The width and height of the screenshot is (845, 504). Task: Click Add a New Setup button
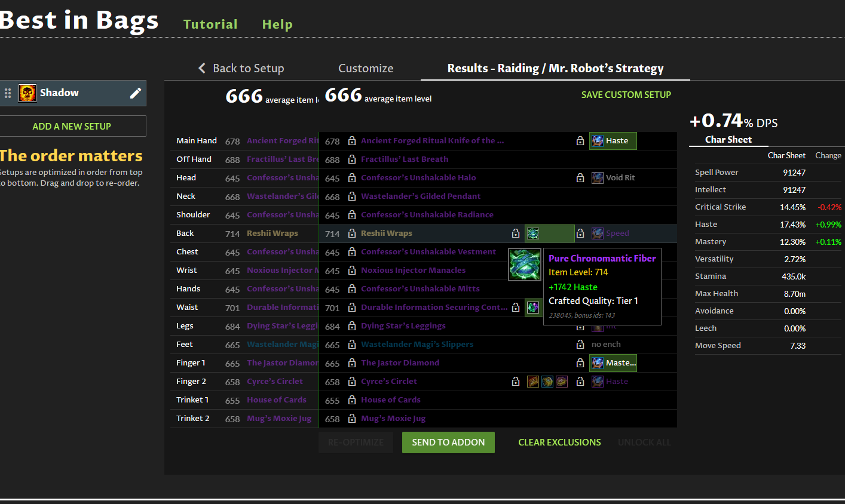pos(72,127)
